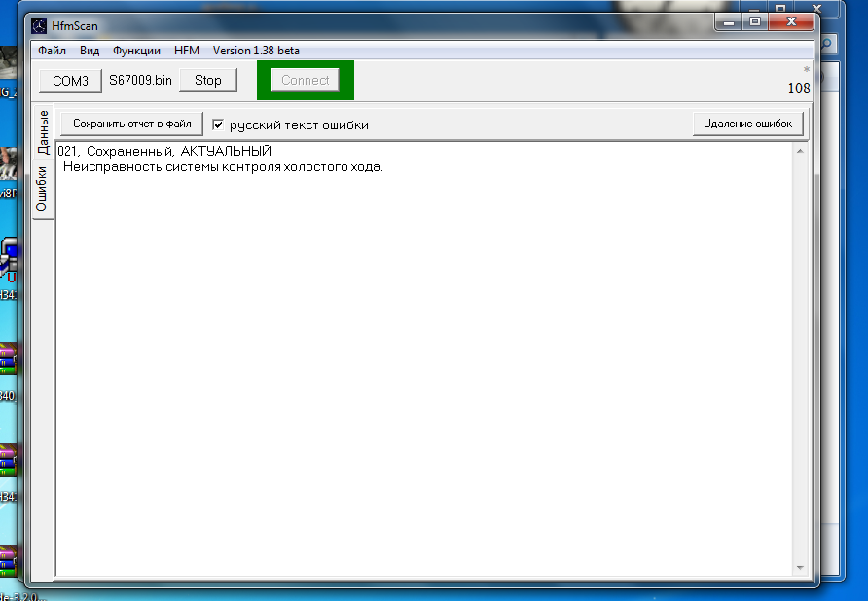Switch to the Ошибки vertical tab
868x601 pixels.
(x=42, y=189)
